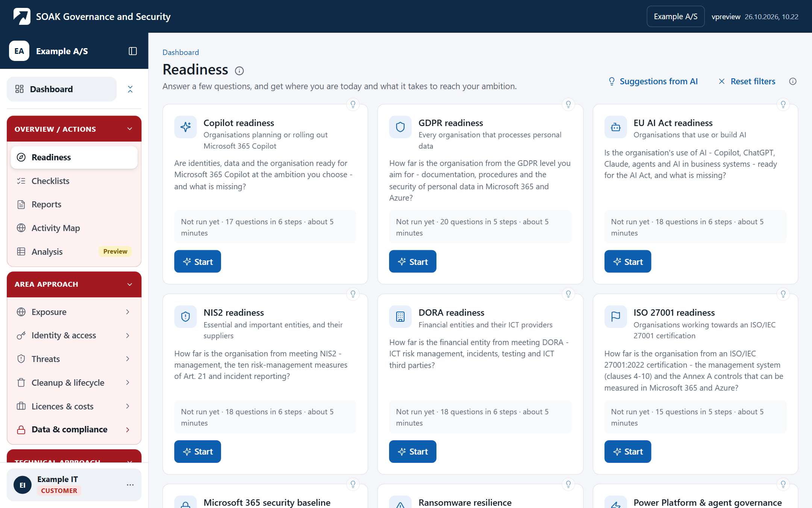
Task: Click the lightbulb on Ransomware resilience card
Action: (568, 484)
